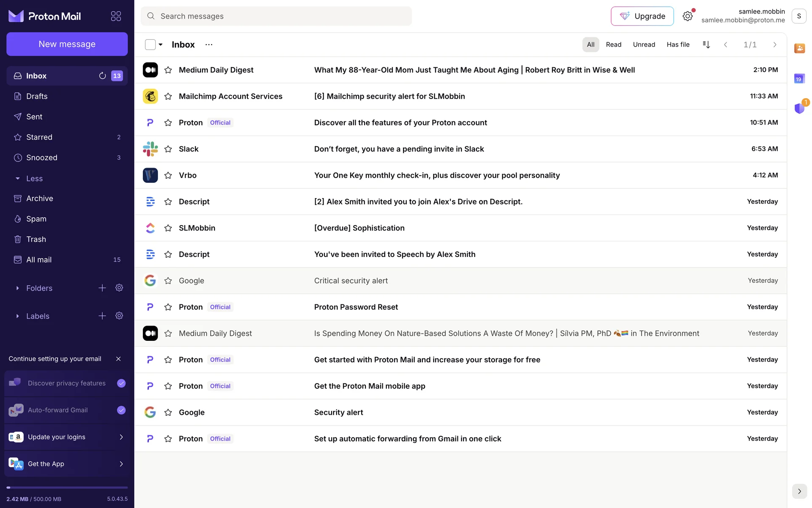Open settings gear icon in header
Screen dimensions: 812x508
click(x=688, y=16)
